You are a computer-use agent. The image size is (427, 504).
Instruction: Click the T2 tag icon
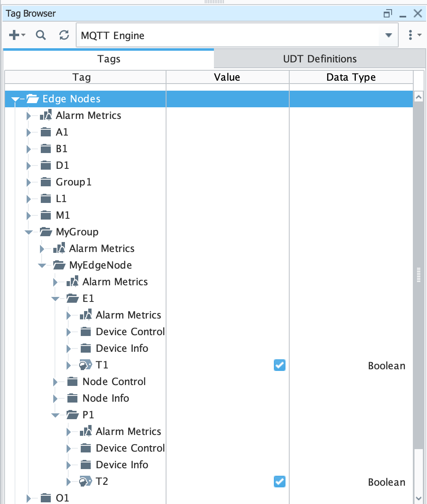click(85, 482)
